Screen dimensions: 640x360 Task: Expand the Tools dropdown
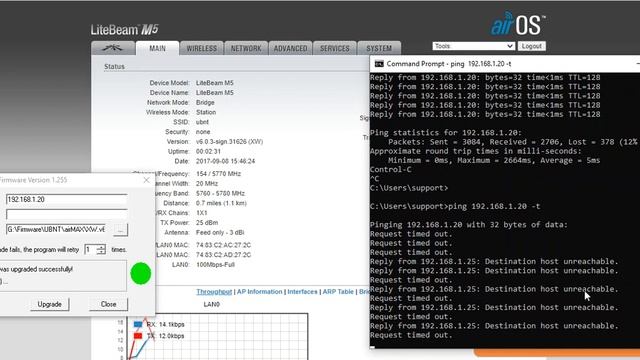[473, 46]
